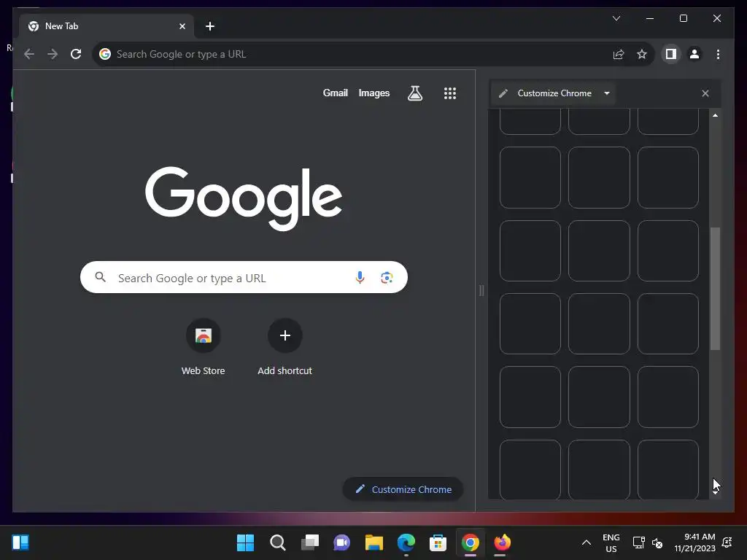Share this page using the share icon
Screen dimensions: 747x560
click(619, 54)
